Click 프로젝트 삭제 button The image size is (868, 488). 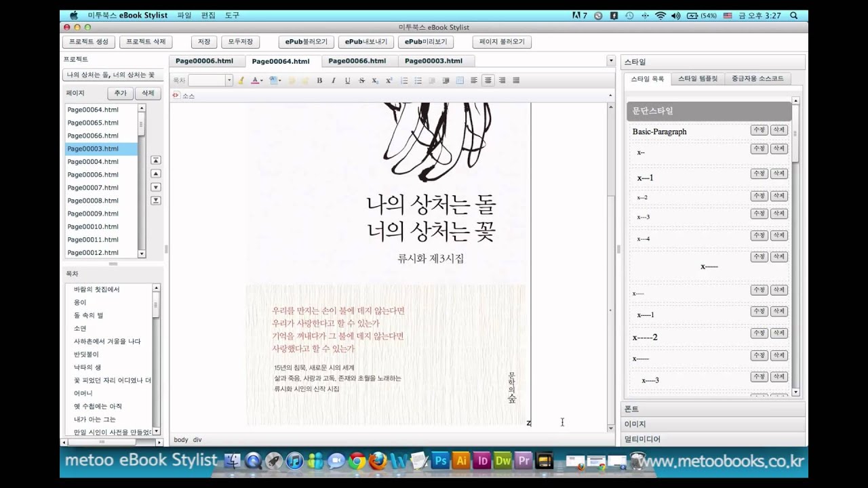click(x=146, y=42)
